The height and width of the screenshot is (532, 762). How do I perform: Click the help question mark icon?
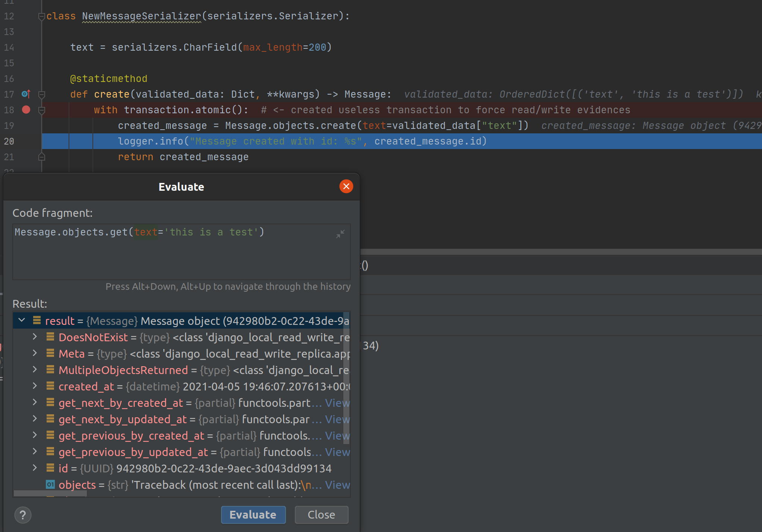tap(23, 515)
